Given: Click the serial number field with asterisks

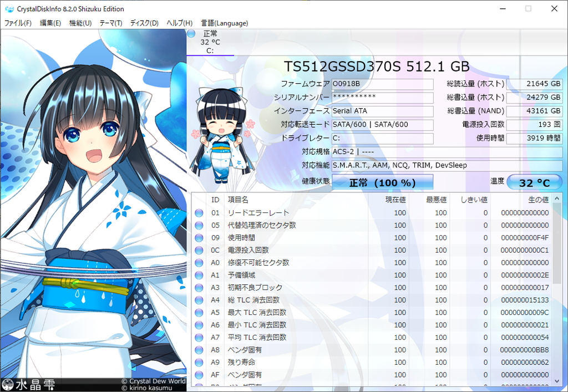Looking at the screenshot, I should (383, 98).
